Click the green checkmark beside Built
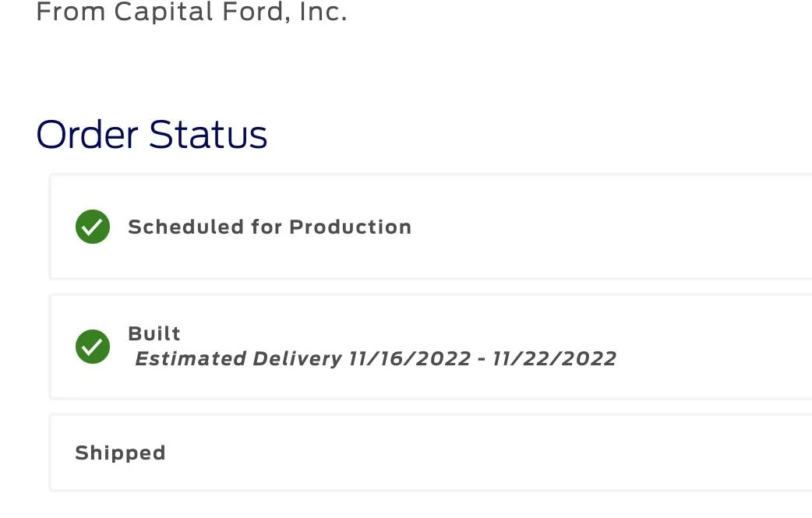Image resolution: width=812 pixels, height=518 pixels. coord(92,347)
